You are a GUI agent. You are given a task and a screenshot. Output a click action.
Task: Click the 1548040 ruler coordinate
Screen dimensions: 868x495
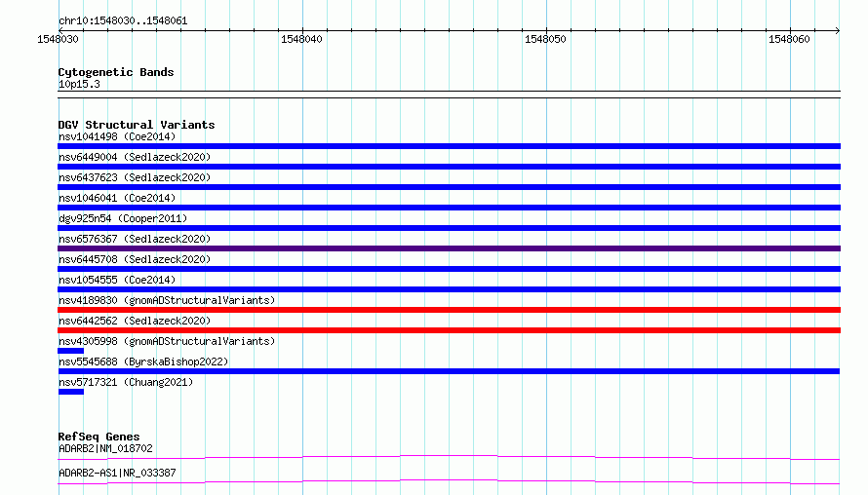[301, 39]
